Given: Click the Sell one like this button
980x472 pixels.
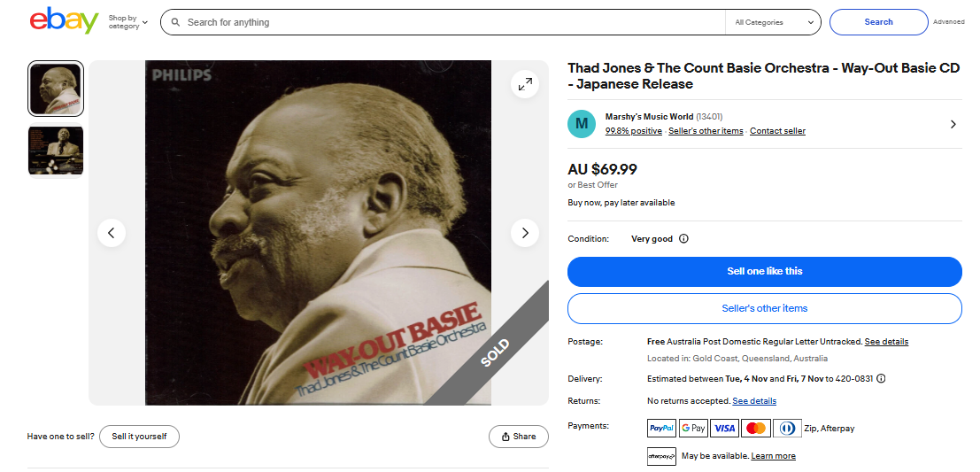Looking at the screenshot, I should 764,271.
